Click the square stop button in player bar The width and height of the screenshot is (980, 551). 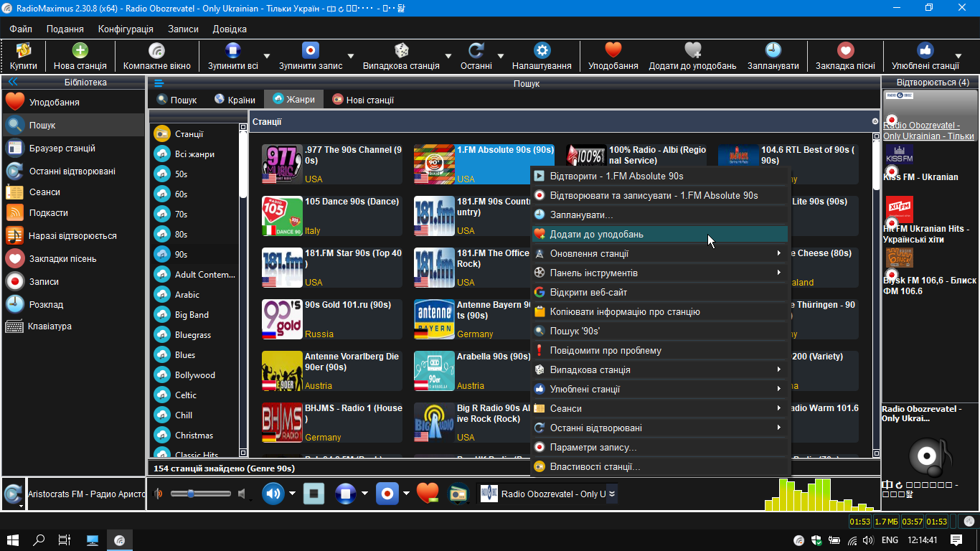tap(314, 494)
